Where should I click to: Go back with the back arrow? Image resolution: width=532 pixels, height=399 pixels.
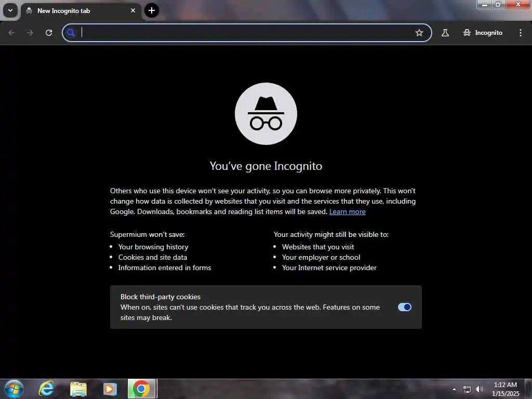point(11,33)
